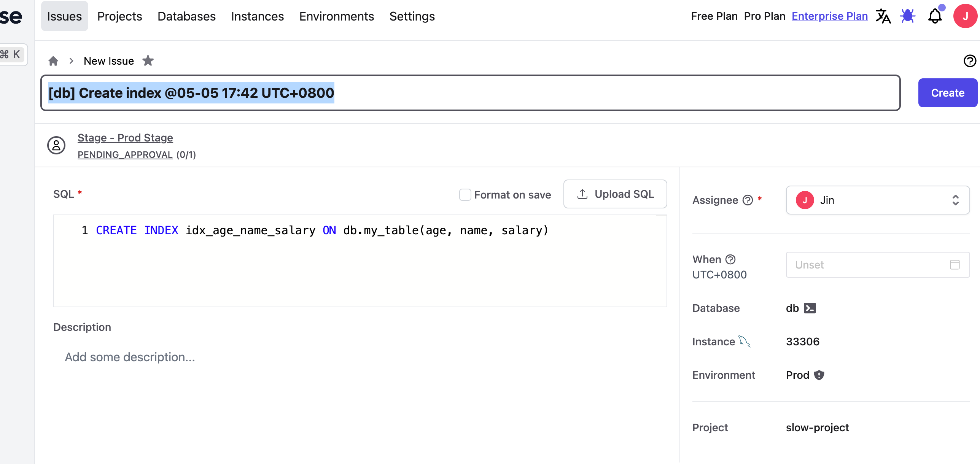Open the language translation icon
Image resolution: width=980 pixels, height=464 pixels.
(x=883, y=16)
